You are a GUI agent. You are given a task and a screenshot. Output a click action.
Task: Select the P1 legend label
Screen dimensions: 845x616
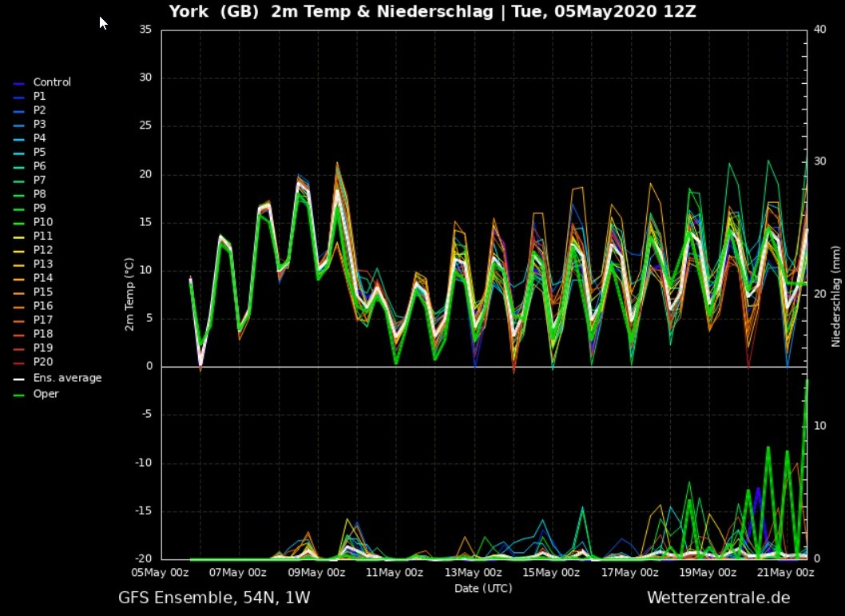[x=39, y=96]
